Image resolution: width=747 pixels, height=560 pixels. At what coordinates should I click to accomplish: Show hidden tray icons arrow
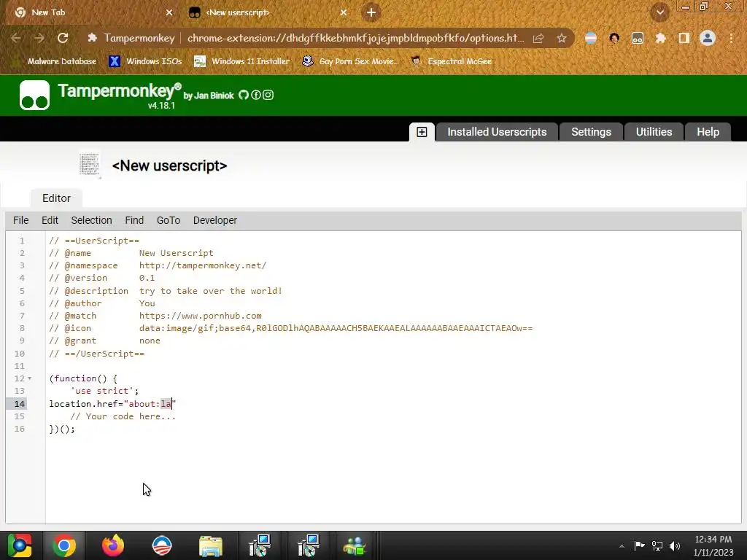click(622, 546)
